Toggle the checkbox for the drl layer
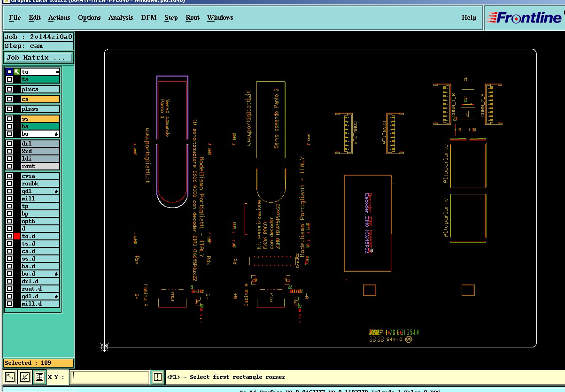The height and width of the screenshot is (392, 565). coord(9,144)
